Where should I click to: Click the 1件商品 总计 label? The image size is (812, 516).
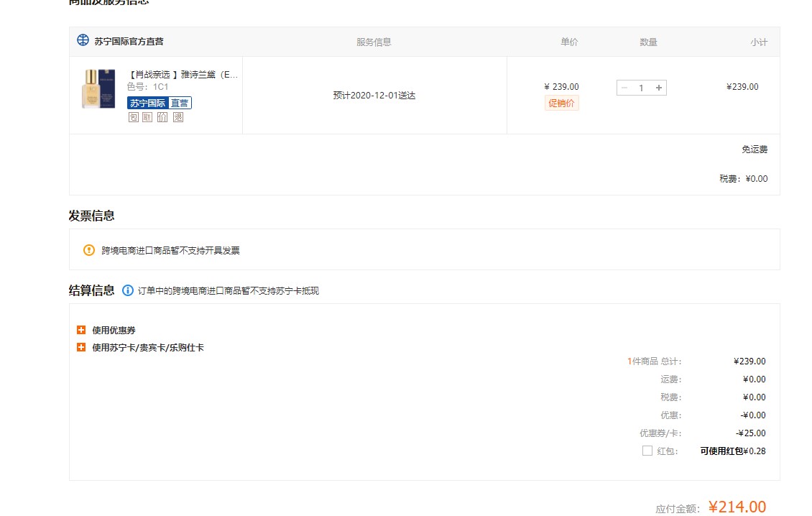(654, 361)
